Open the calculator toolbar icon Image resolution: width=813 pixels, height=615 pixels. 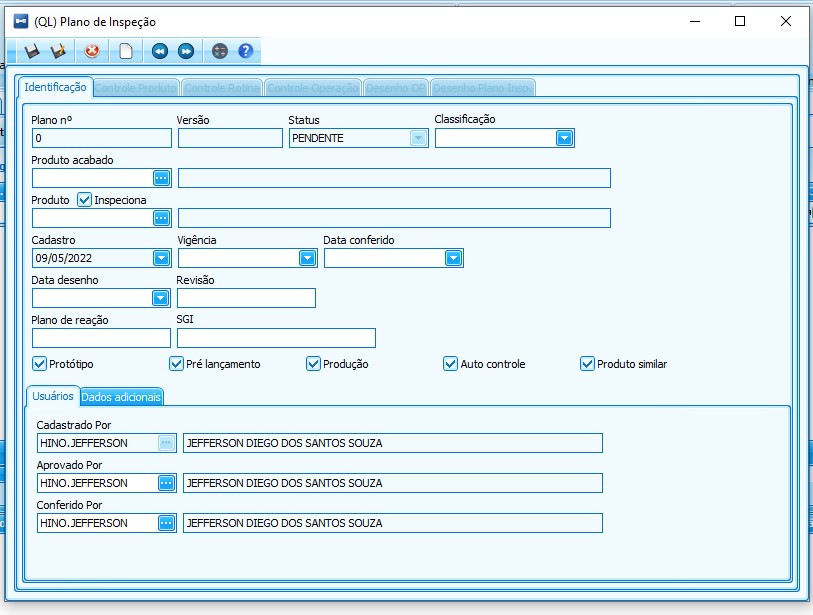[220, 51]
